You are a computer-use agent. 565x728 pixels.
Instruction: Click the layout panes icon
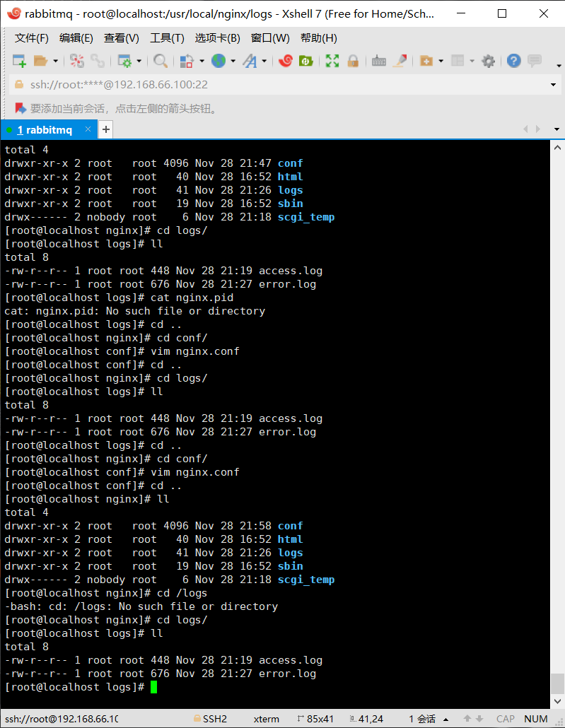tap(458, 61)
